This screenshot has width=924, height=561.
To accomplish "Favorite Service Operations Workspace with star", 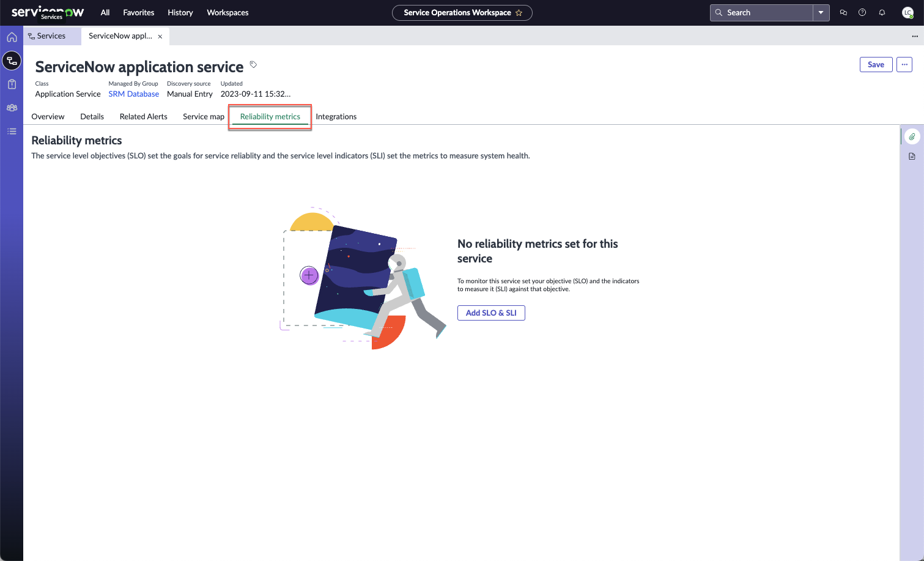I will [x=519, y=13].
